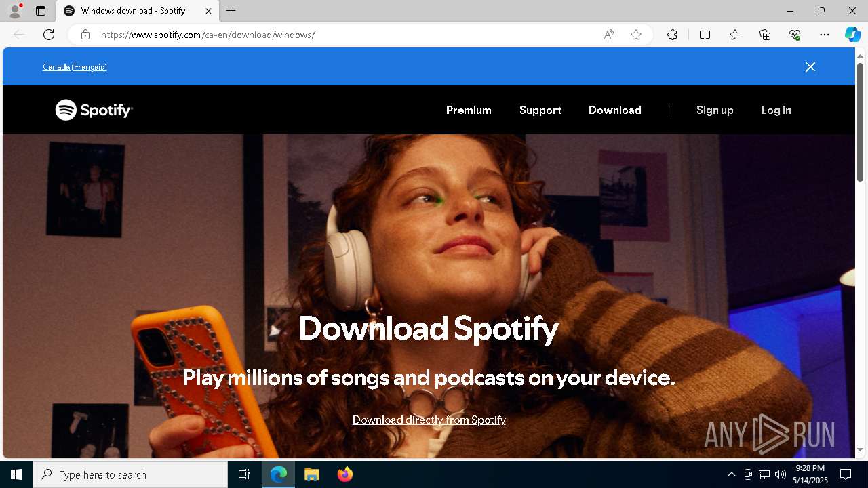Open the Premium menu item
Screen dimensions: 868x488
click(x=469, y=110)
